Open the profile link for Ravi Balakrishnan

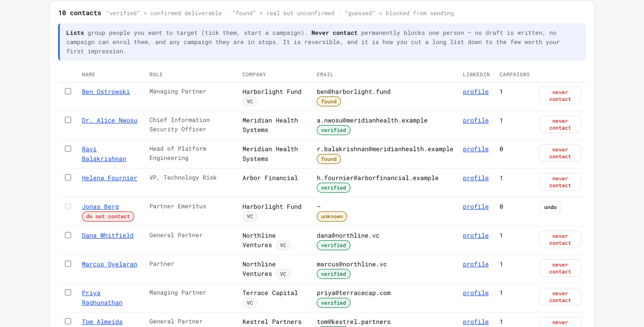pyautogui.click(x=476, y=149)
